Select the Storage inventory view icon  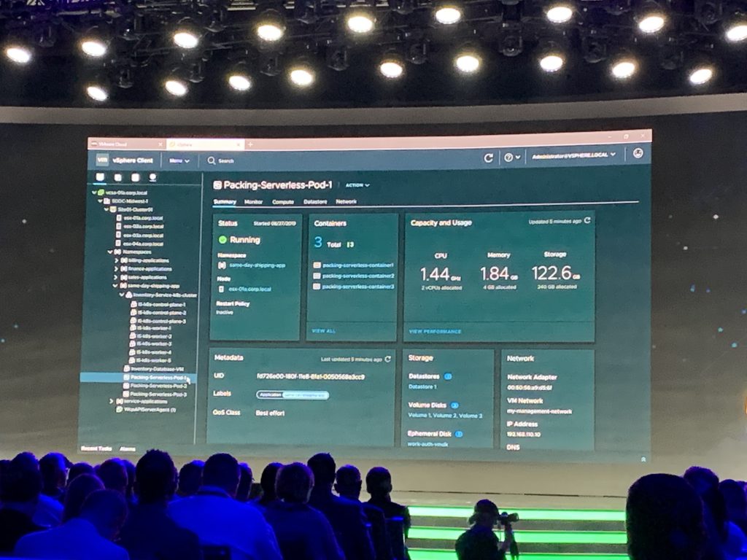pyautogui.click(x=135, y=178)
